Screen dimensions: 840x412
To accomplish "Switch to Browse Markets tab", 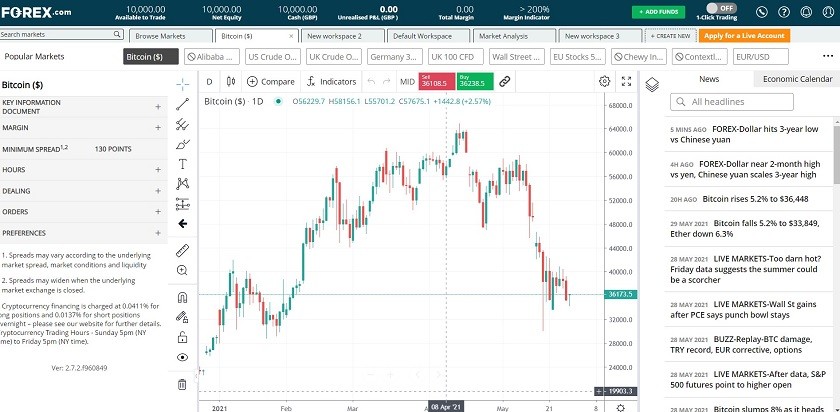I will pos(170,36).
